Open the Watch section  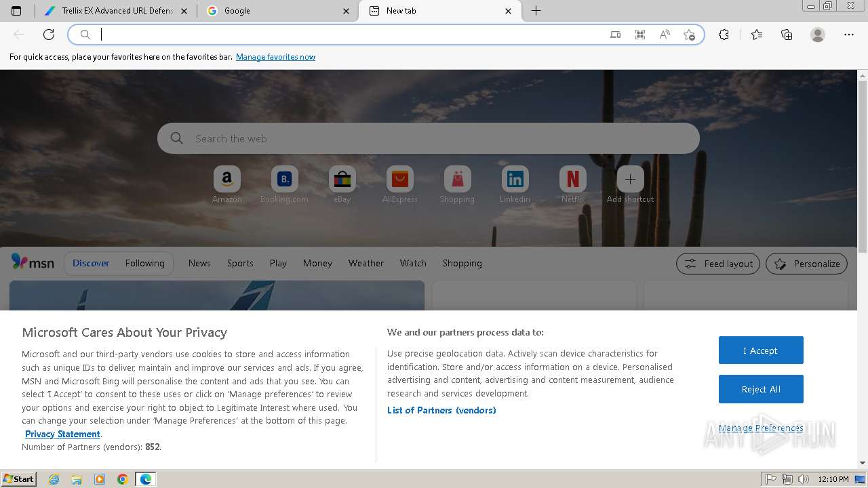click(x=413, y=263)
